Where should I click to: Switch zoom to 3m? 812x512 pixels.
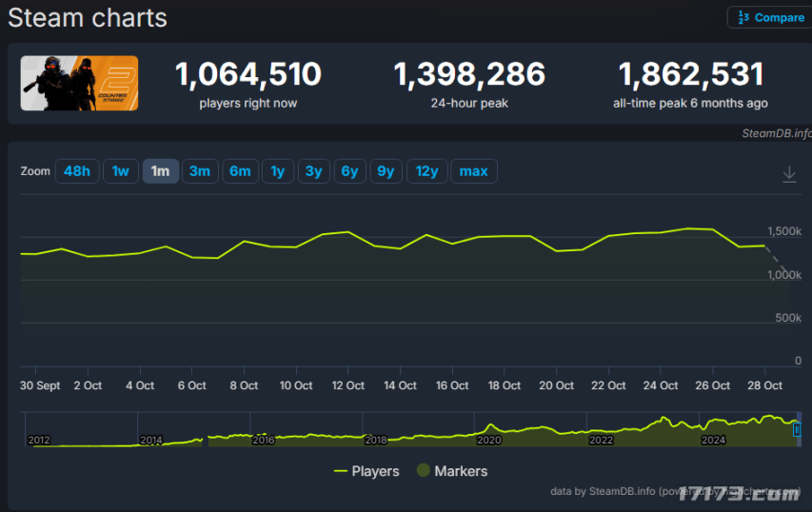coord(200,171)
